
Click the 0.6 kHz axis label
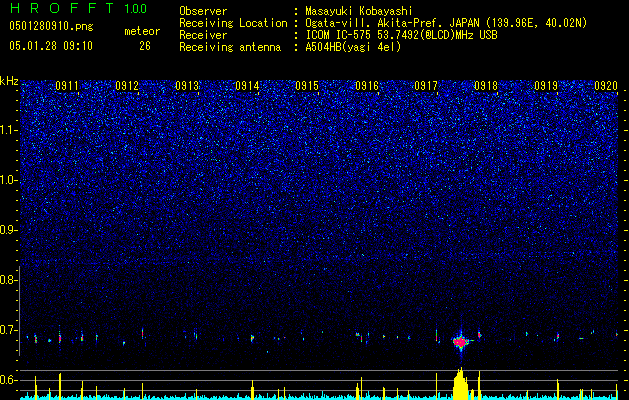point(9,380)
